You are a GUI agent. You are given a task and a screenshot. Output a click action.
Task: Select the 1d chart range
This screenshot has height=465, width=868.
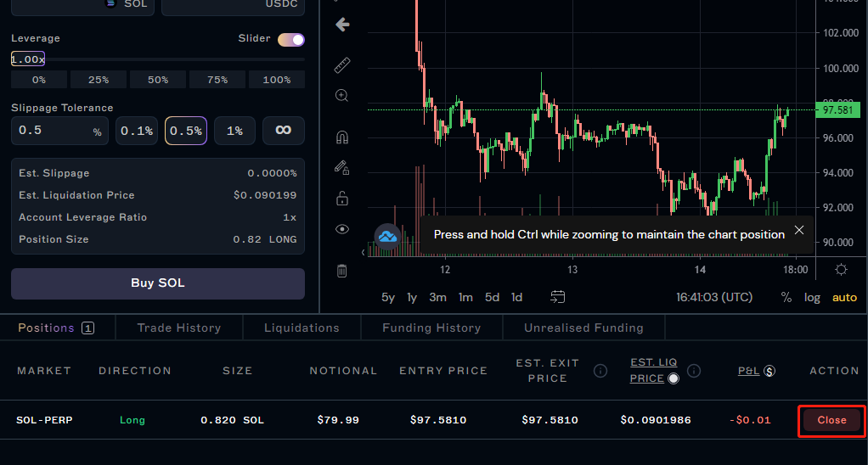pyautogui.click(x=516, y=298)
